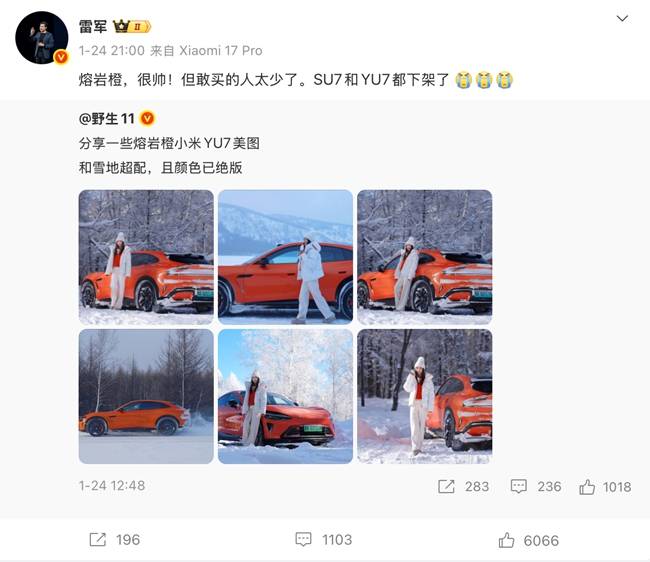Click the Xiaomi 17 Pro source text

[x=221, y=51]
